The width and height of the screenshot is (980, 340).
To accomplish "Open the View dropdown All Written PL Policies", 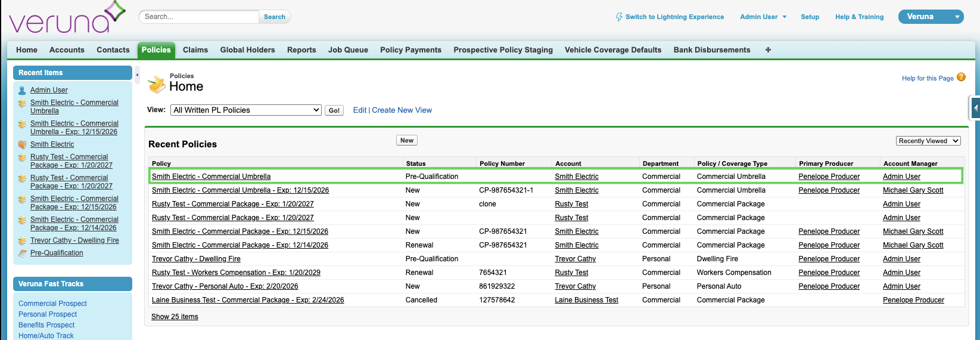I will (x=246, y=110).
